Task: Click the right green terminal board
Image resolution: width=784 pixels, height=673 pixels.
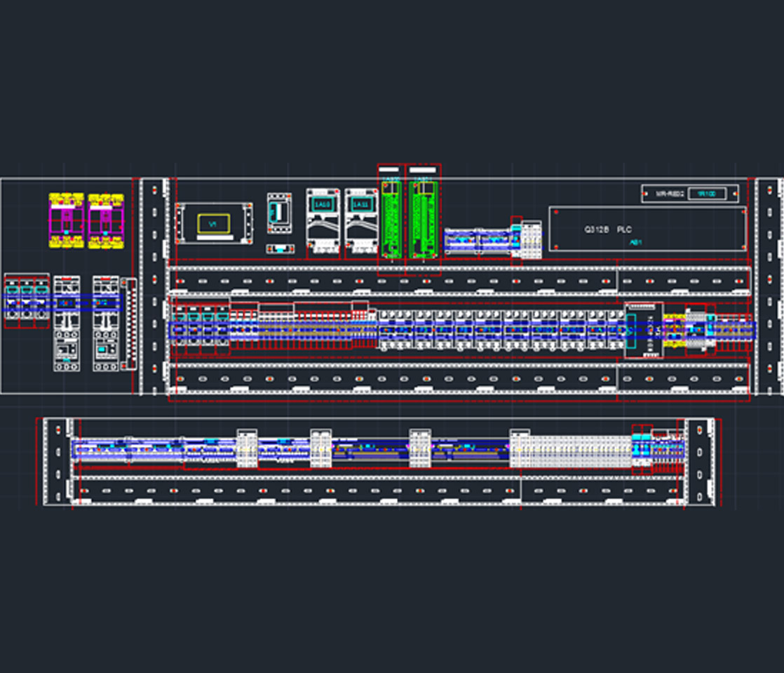Action: click(423, 219)
